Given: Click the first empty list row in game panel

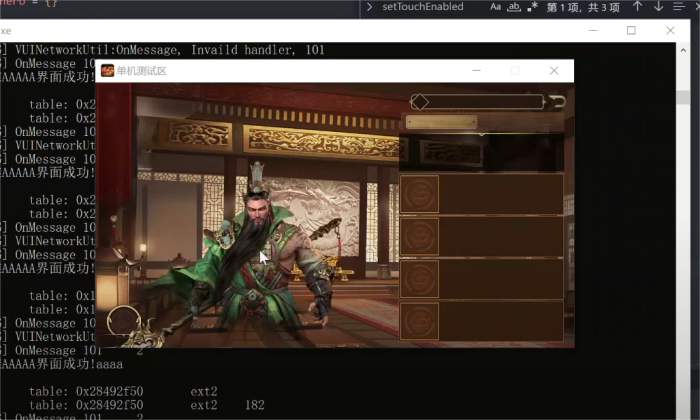Looking at the screenshot, I should point(500,194).
